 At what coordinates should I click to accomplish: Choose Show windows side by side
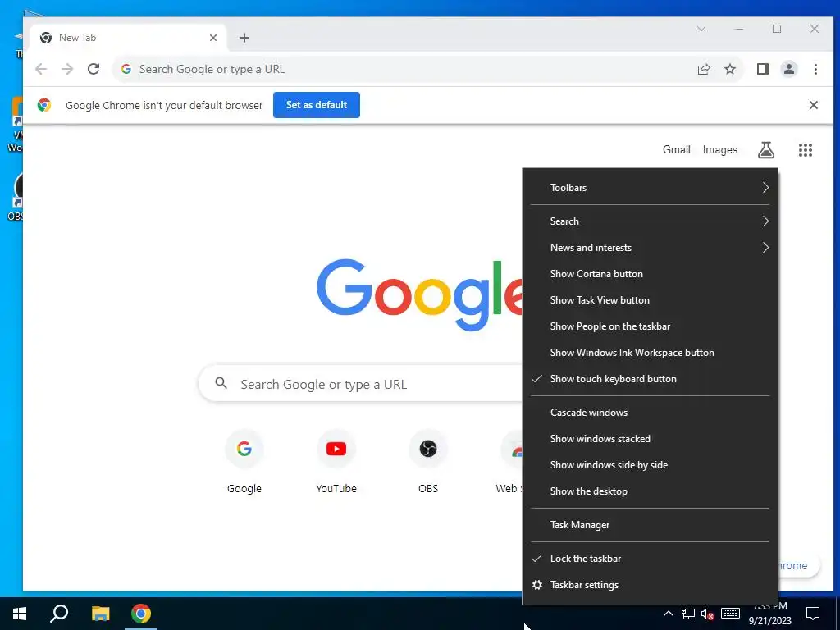[650, 465]
